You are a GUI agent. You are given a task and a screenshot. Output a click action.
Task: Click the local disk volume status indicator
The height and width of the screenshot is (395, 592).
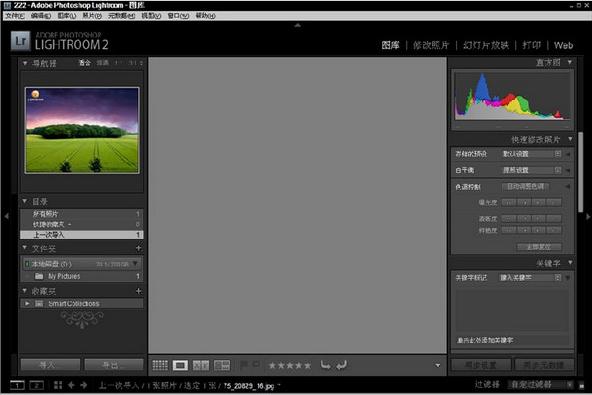tap(27, 264)
